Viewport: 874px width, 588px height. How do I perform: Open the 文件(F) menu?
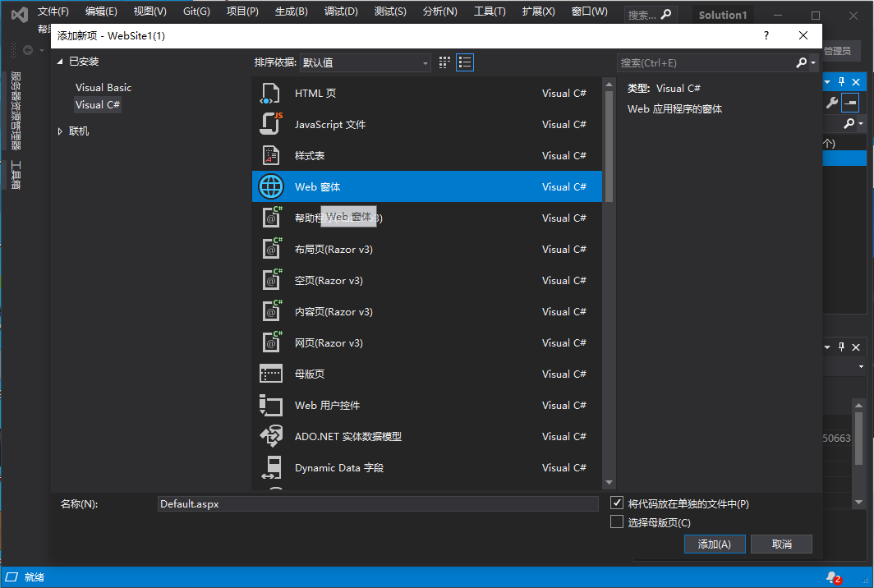(53, 11)
